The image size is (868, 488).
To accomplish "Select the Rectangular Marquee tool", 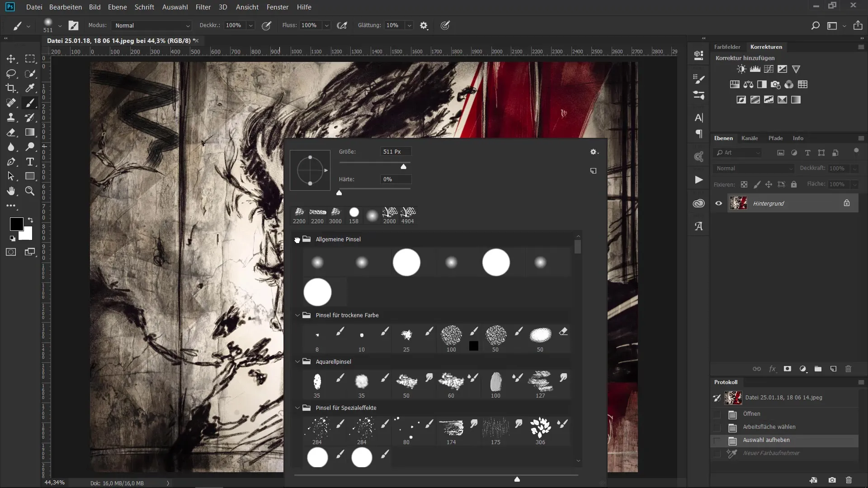I will (30, 59).
